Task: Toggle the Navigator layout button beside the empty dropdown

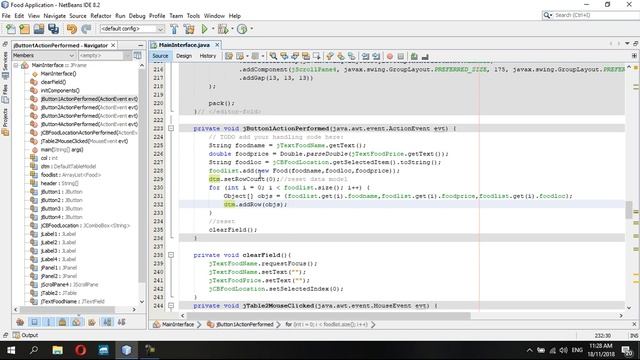Action: pos(138,55)
